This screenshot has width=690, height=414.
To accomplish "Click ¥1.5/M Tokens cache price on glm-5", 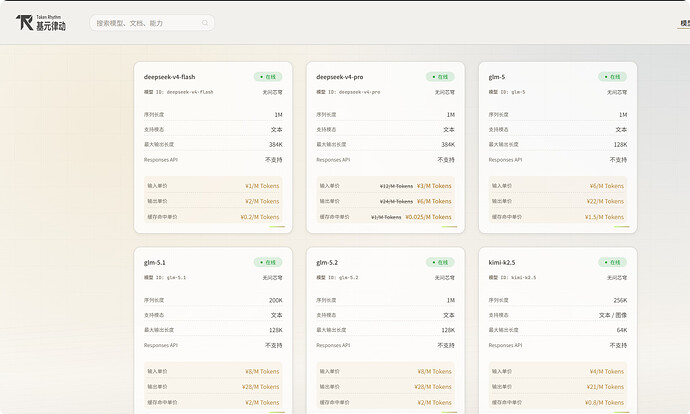I will point(604,217).
